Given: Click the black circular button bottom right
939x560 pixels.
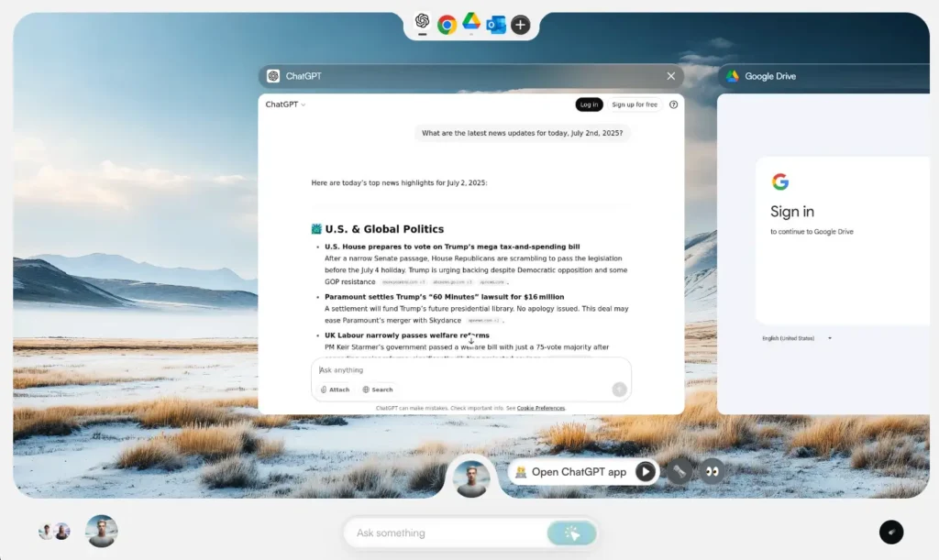Looking at the screenshot, I should 891,532.
